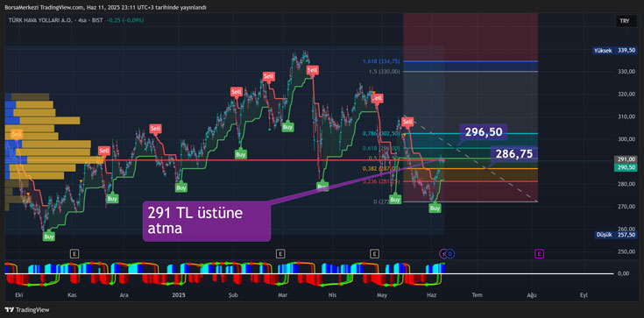644x318 pixels.
Task: Click the Düşük 257,50 low label
Action: coord(616,235)
